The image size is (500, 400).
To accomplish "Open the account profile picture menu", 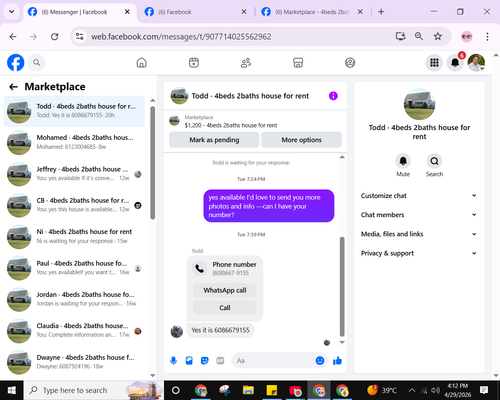I will tap(476, 62).
